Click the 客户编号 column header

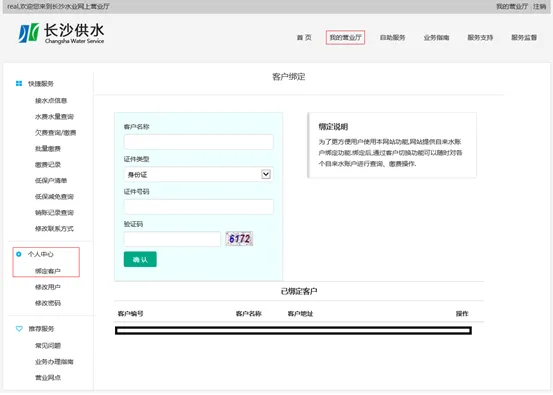(130, 314)
